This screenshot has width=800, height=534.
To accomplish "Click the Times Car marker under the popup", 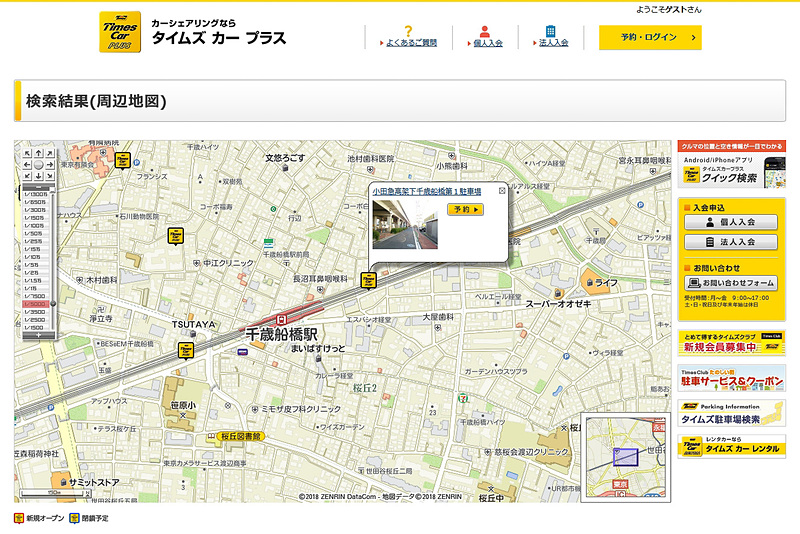I will [369, 281].
